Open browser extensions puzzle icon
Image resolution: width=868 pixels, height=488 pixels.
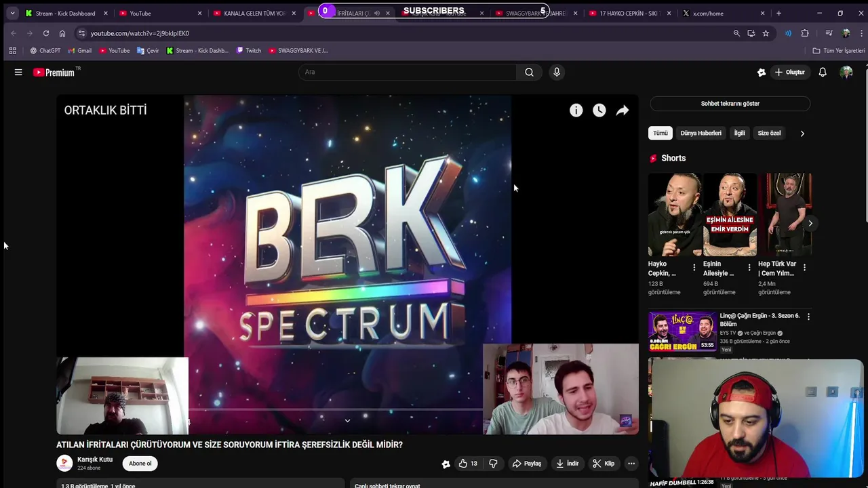pos(805,33)
